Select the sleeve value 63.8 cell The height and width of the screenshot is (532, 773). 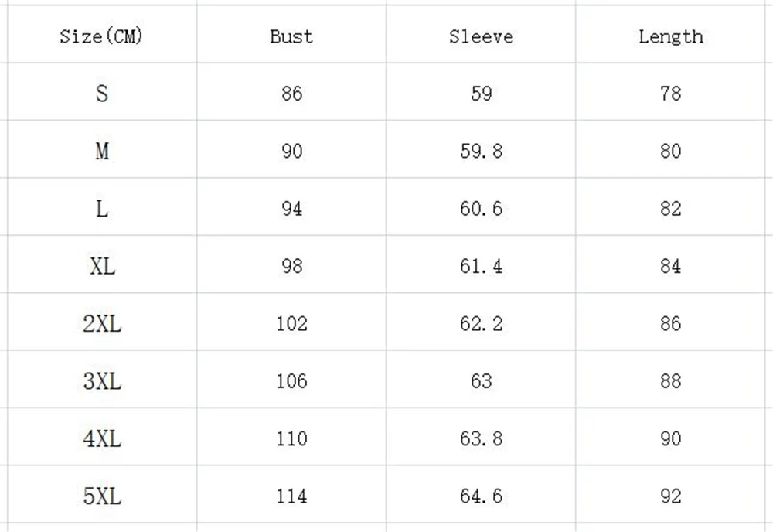[x=481, y=438]
